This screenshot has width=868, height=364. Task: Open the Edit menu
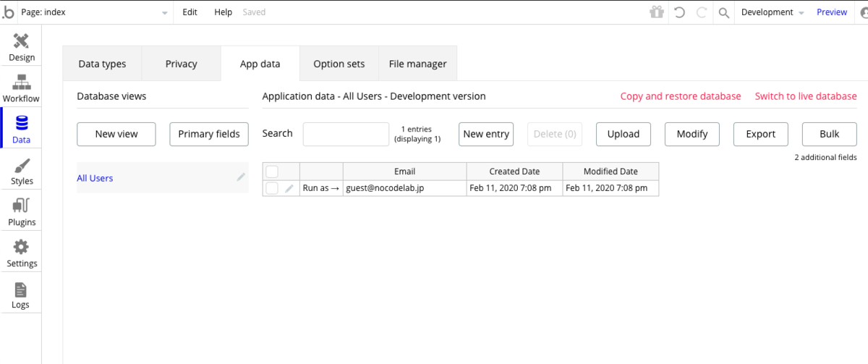[x=190, y=12]
